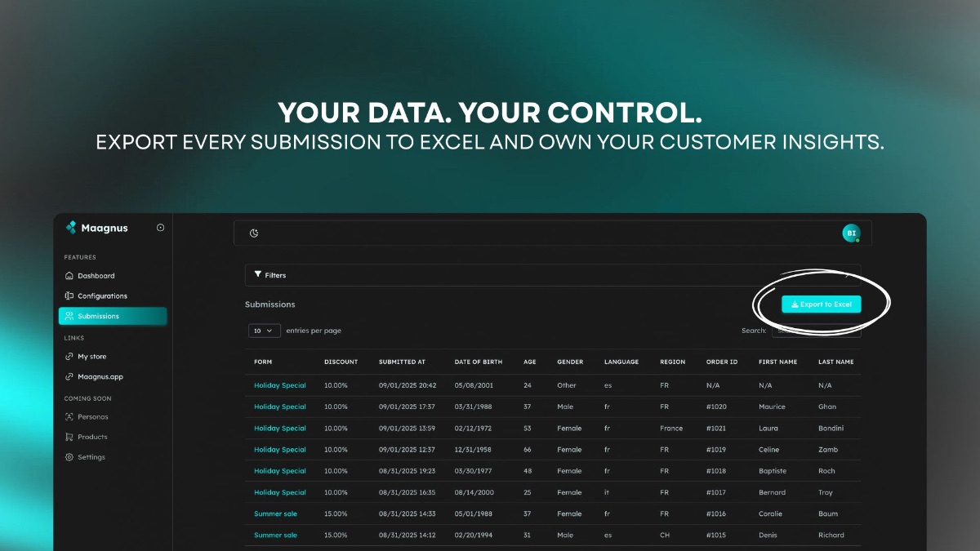Screen dimensions: 980x551
Task: Click the Personas icon in sidebar
Action: coord(69,417)
